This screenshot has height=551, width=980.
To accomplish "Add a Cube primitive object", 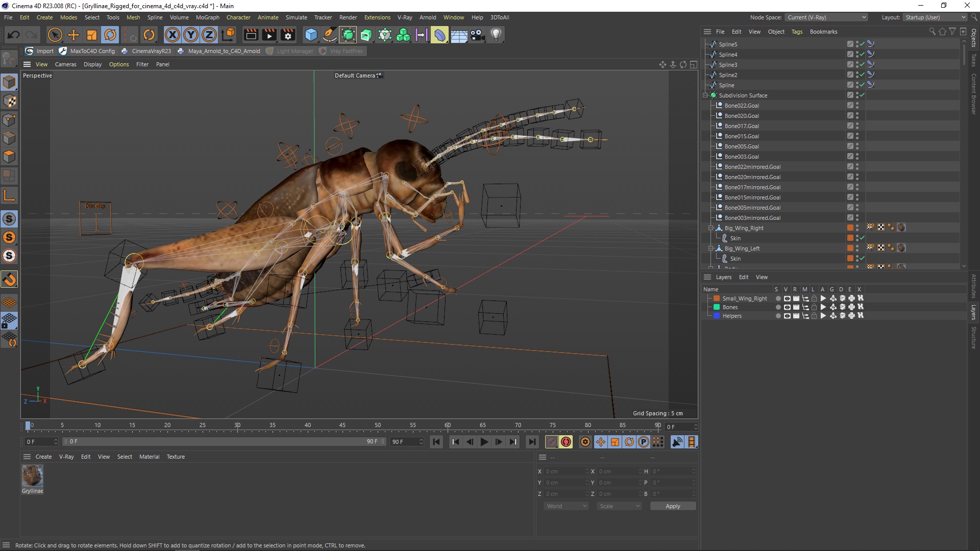I will (x=311, y=35).
